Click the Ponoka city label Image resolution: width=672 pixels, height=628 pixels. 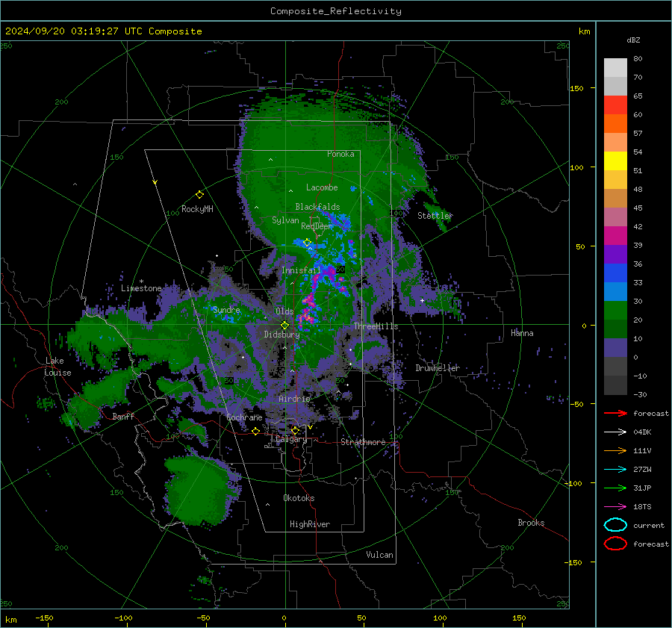(x=340, y=154)
